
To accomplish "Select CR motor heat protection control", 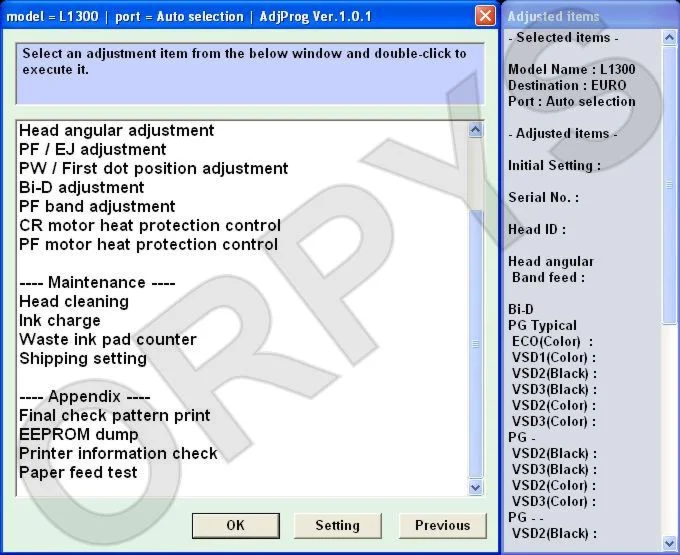I will coord(150,225).
